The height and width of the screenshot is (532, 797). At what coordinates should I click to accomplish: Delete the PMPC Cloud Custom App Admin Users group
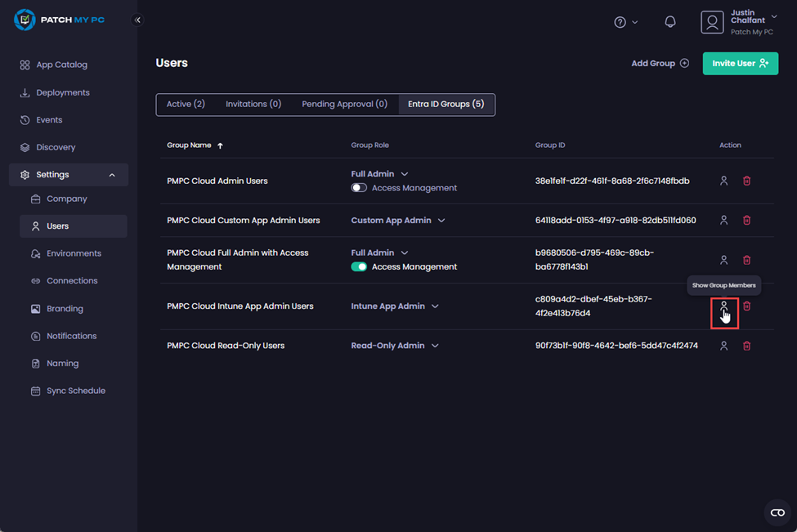[x=746, y=220]
